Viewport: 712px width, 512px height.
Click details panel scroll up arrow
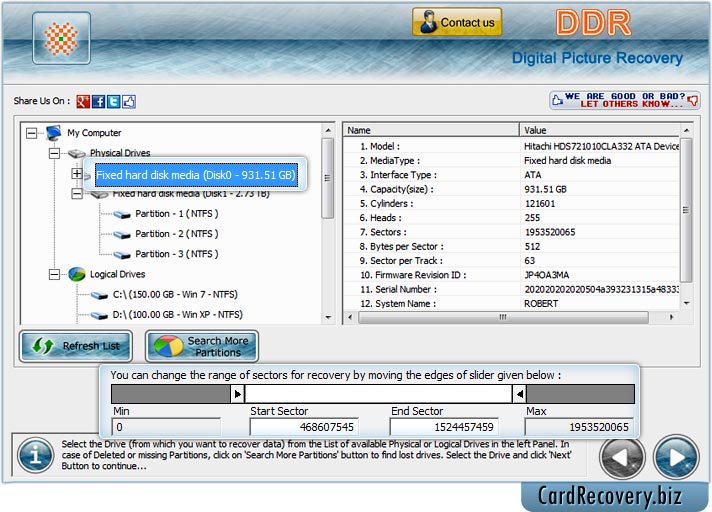(686, 130)
